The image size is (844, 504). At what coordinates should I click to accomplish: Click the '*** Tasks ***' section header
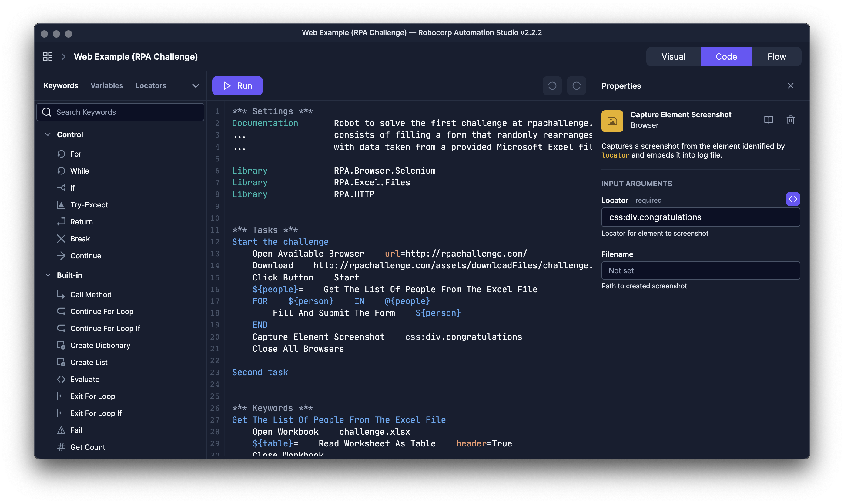(265, 230)
